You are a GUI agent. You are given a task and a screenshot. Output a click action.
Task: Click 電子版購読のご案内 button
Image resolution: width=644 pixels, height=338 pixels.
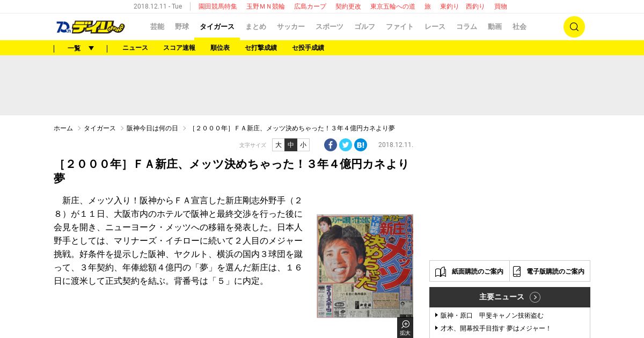coord(550,271)
